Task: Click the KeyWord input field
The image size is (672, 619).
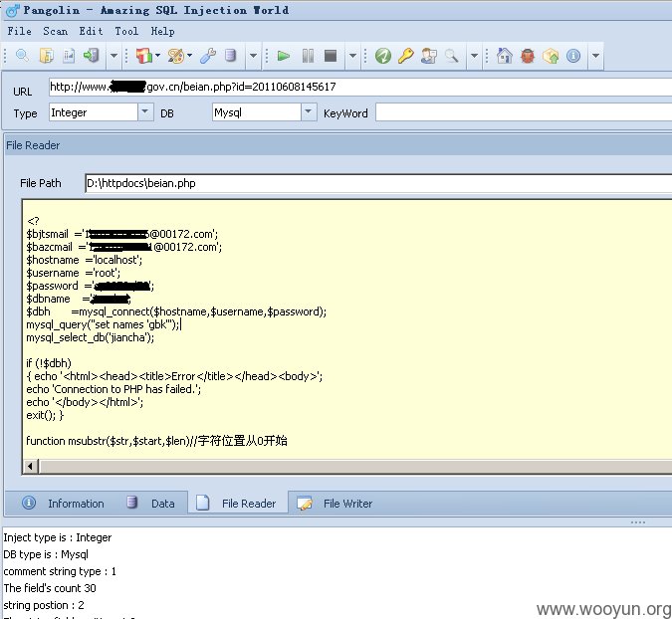Action: (x=524, y=112)
